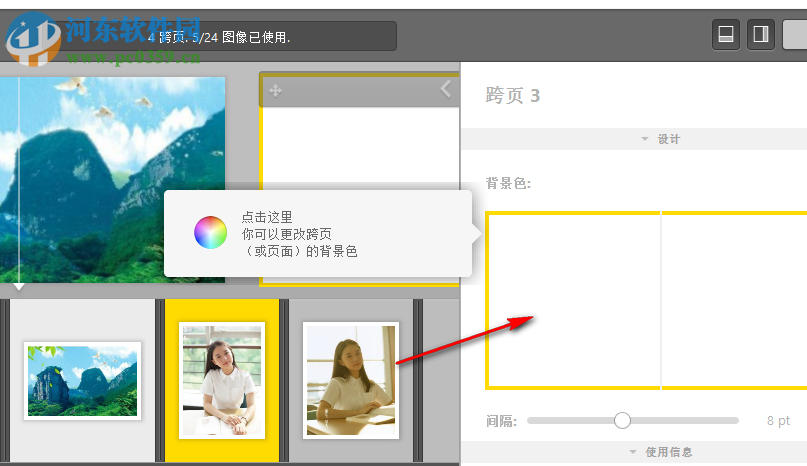Select the girl on yellow background thumbnail

point(222,381)
